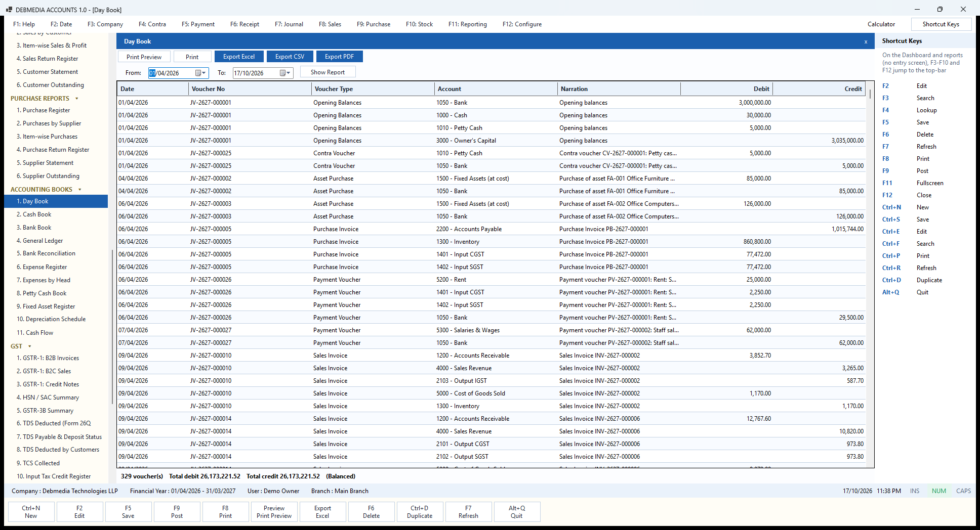Click the F9 Post bottom button
The width and height of the screenshot is (980, 530).
click(177, 512)
